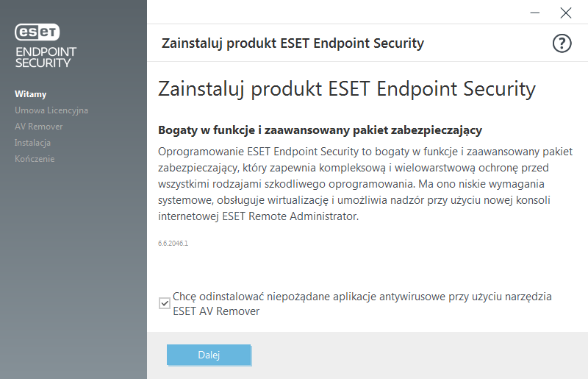Select the AV Remover sidebar step

38,127
